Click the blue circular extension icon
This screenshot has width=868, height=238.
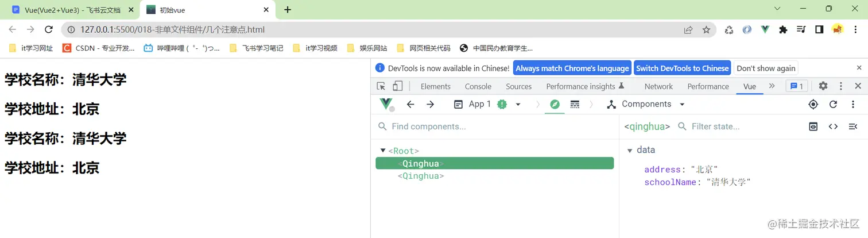coord(747,29)
